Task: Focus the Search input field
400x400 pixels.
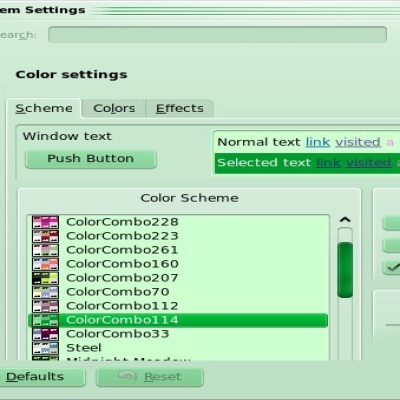Action: pos(218,35)
